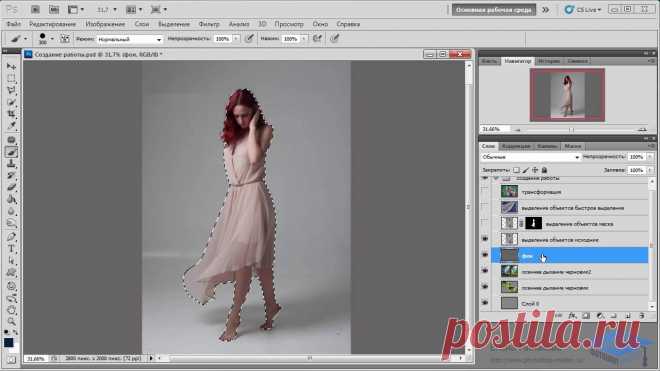Switch to the 'Каналы' tab
Screen dimensions: 660x371
pos(547,146)
